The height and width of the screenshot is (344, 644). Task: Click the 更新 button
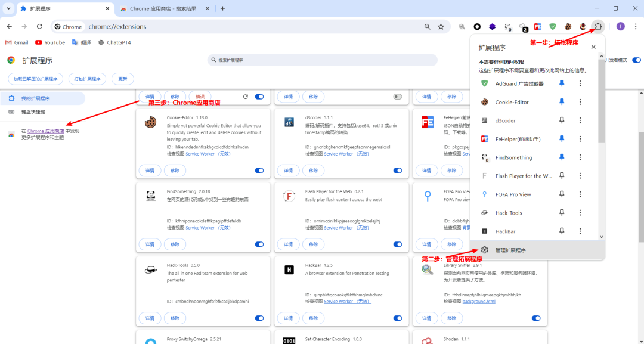(x=123, y=79)
